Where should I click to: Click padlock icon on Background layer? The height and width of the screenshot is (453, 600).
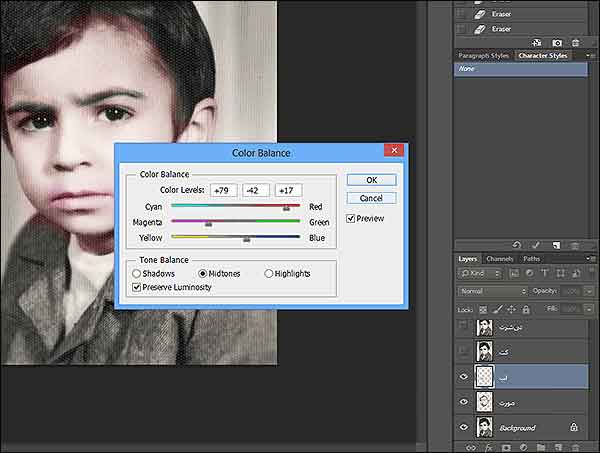(574, 427)
